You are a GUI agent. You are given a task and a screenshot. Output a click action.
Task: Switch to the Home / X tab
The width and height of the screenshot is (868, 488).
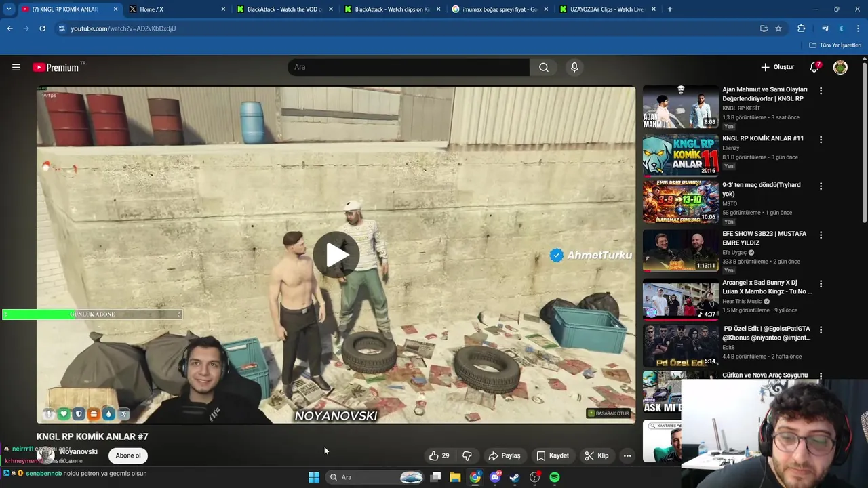point(176,9)
